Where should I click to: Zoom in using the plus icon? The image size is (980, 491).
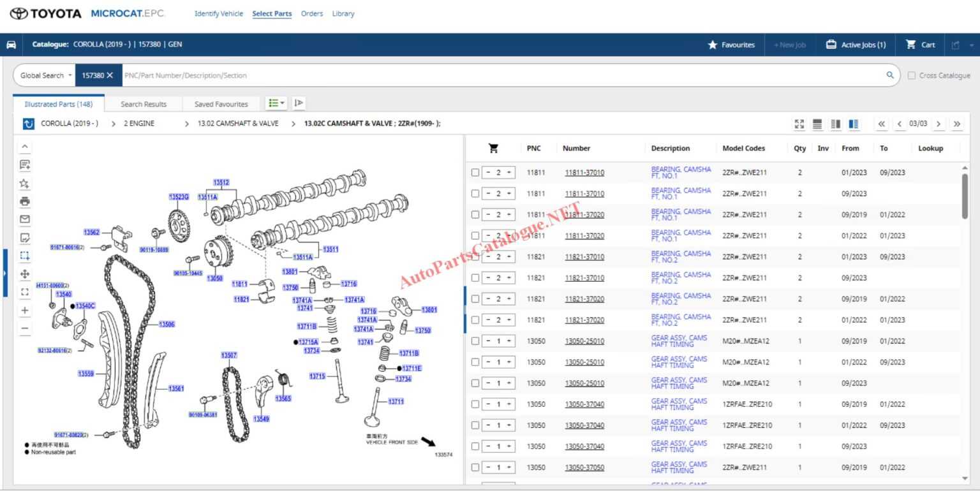[x=24, y=310]
